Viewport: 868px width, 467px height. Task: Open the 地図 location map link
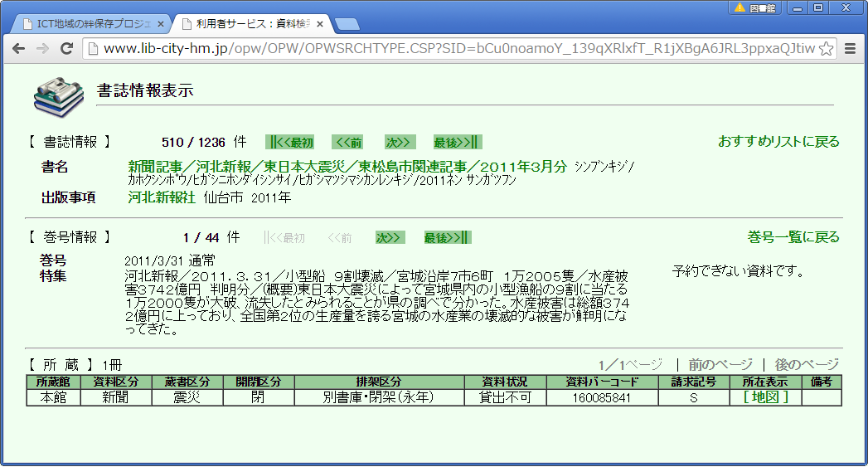pyautogui.click(x=765, y=397)
